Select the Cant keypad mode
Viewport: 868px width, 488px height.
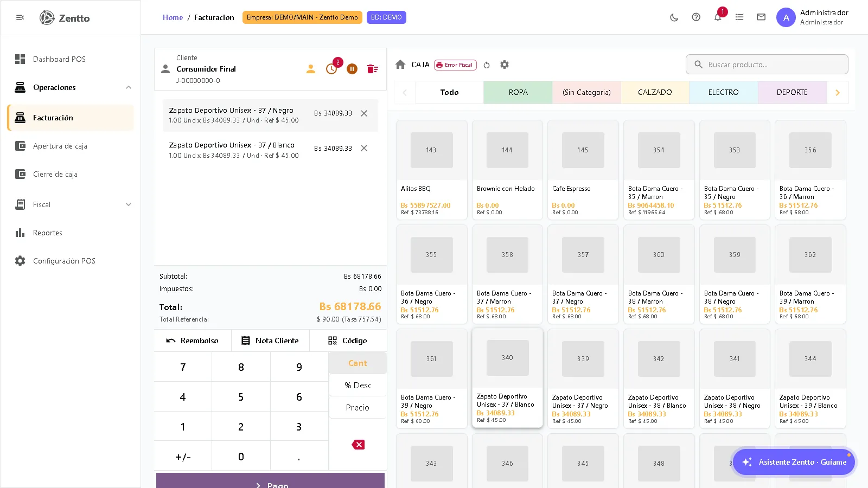[x=358, y=363]
